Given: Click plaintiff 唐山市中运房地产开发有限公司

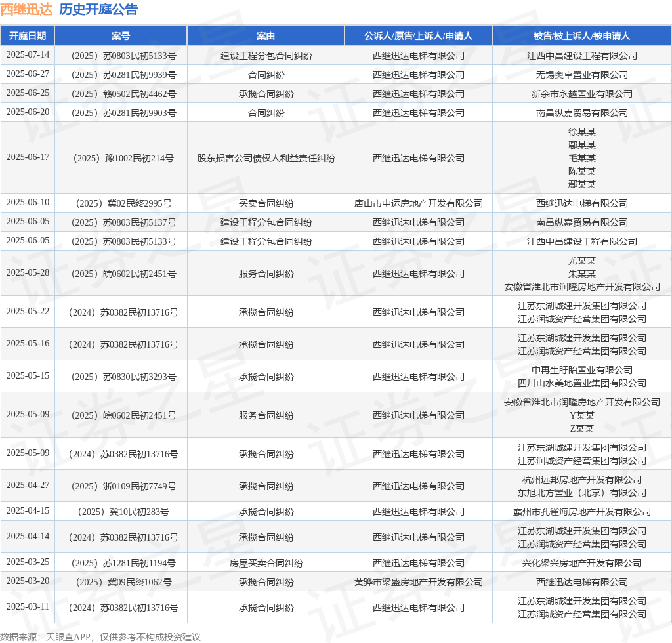Looking at the screenshot, I should pos(418,203).
